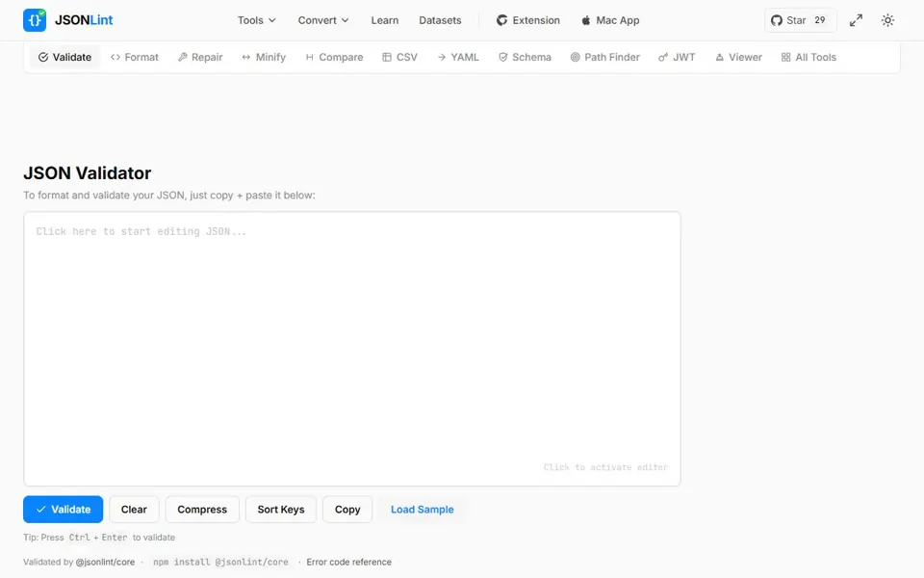
Task: Star the project on GitHub
Action: [x=800, y=20]
